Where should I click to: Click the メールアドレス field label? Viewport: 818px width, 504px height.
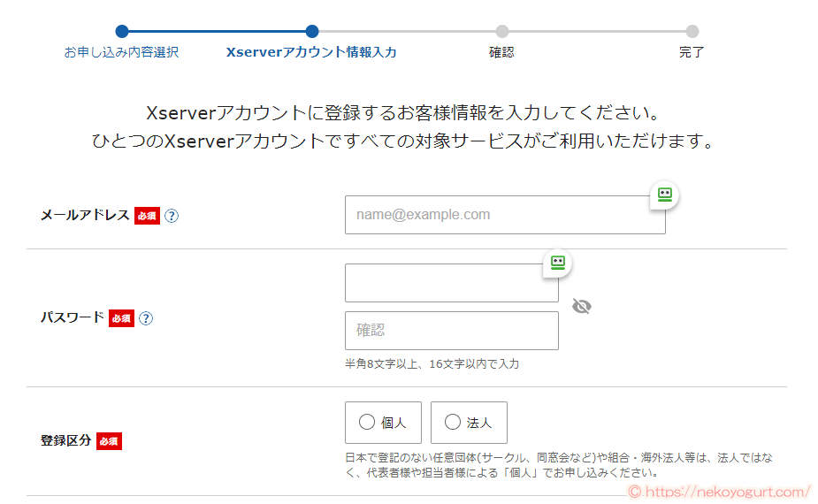[x=85, y=215]
